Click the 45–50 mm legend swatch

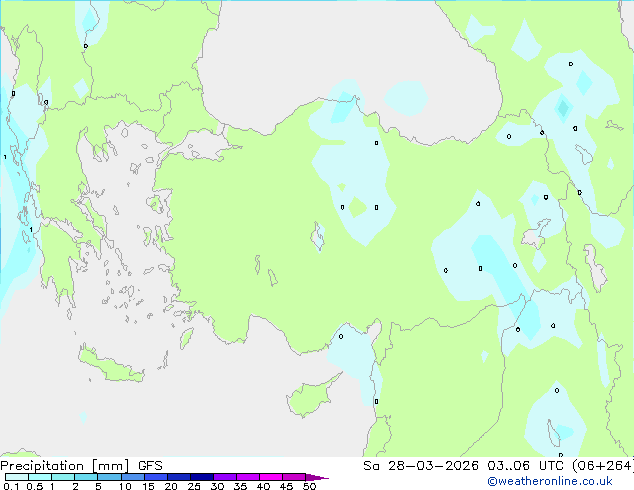click(x=294, y=477)
